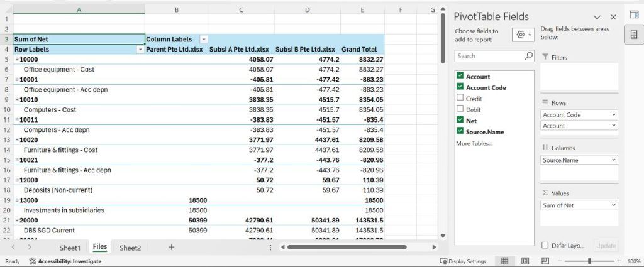Image resolution: width=644 pixels, height=267 pixels.
Task: Switch to the Sheet2 tab
Action: coord(130,248)
